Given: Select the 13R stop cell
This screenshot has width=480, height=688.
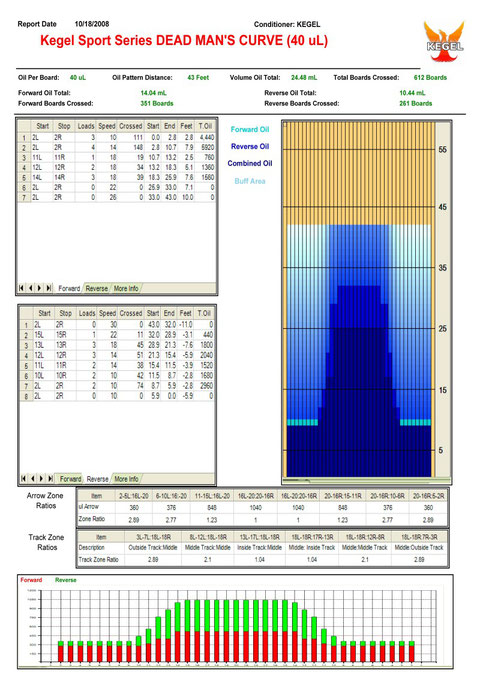Looking at the screenshot, I should tap(65, 345).
